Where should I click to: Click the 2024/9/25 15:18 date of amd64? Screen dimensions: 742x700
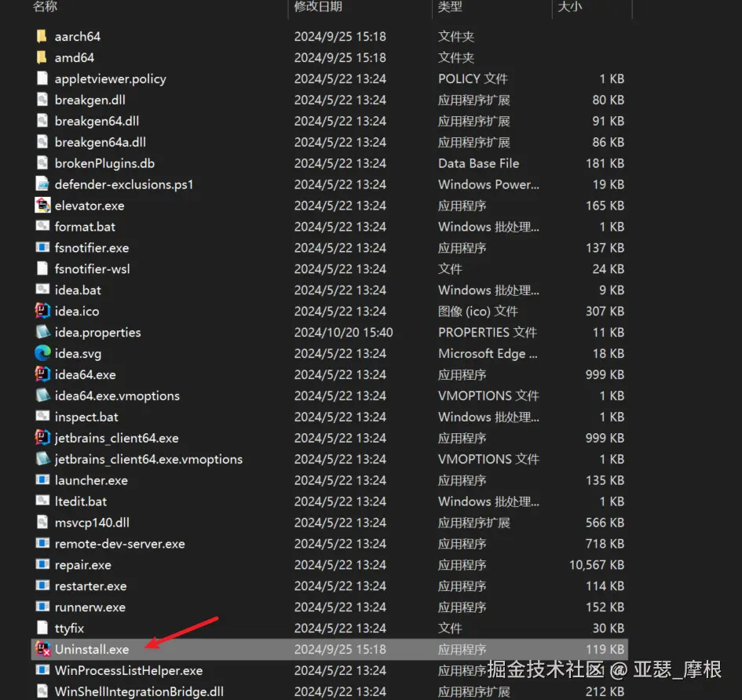340,58
